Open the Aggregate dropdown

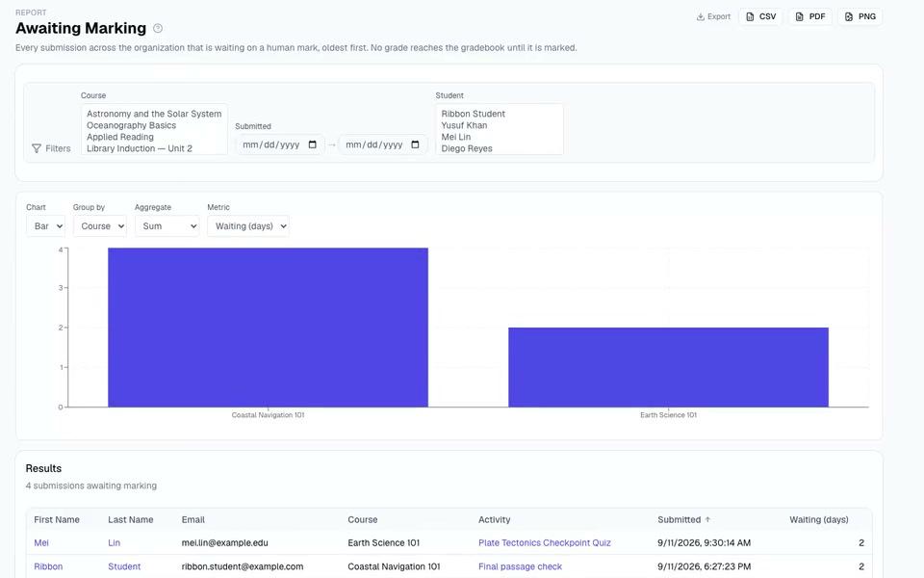(167, 225)
